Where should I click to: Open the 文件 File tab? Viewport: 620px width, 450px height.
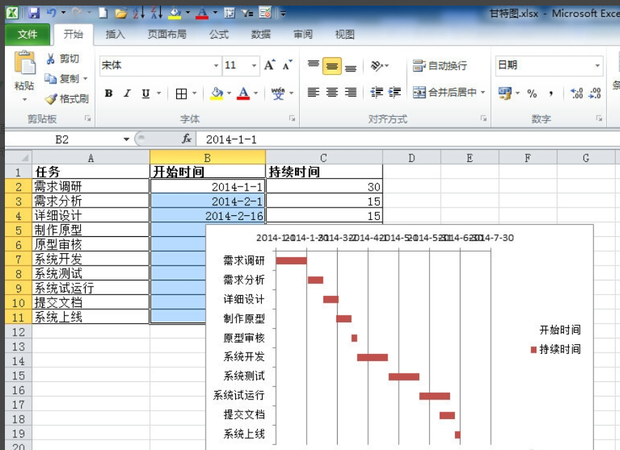27,34
